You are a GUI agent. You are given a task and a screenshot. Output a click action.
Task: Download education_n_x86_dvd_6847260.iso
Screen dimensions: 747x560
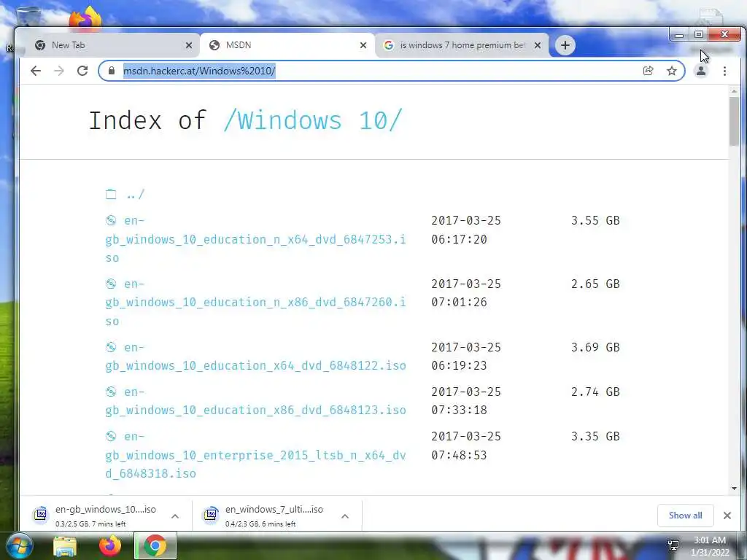tap(255, 303)
